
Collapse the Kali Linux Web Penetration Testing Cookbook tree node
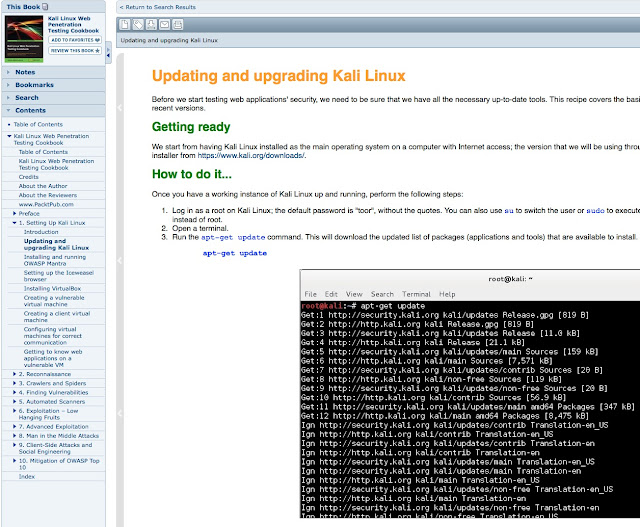tap(9, 136)
